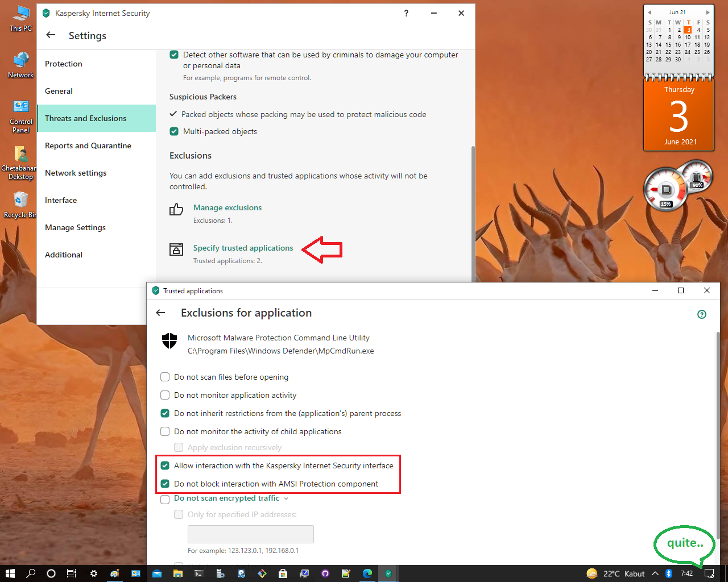Open Network desktop icon

[20, 65]
